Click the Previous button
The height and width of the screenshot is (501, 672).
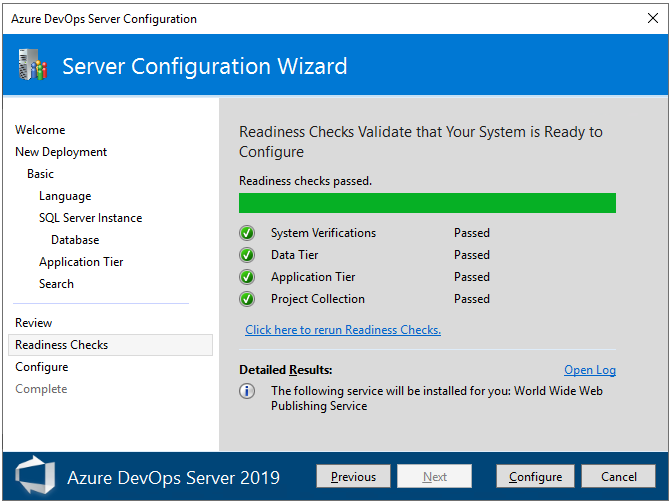coord(353,477)
